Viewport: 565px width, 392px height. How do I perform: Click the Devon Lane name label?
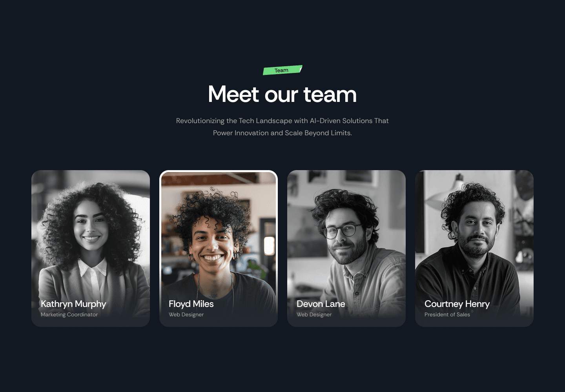321,304
